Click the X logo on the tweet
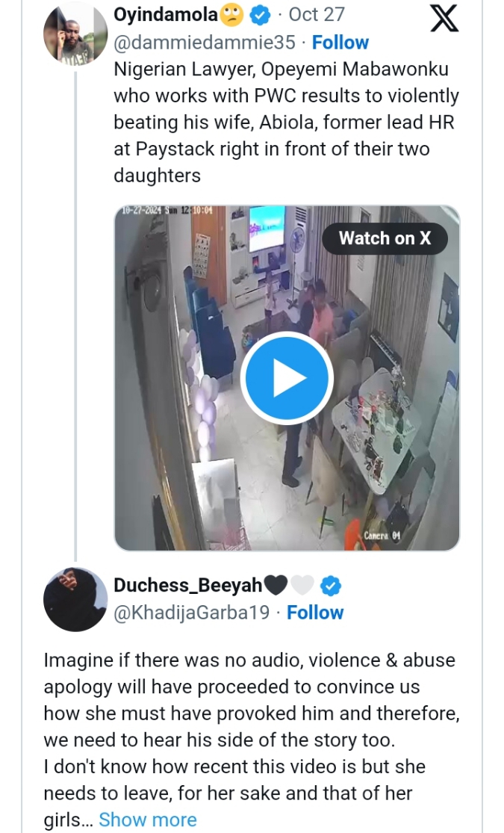Screen dimensions: 504x833 point(445,17)
